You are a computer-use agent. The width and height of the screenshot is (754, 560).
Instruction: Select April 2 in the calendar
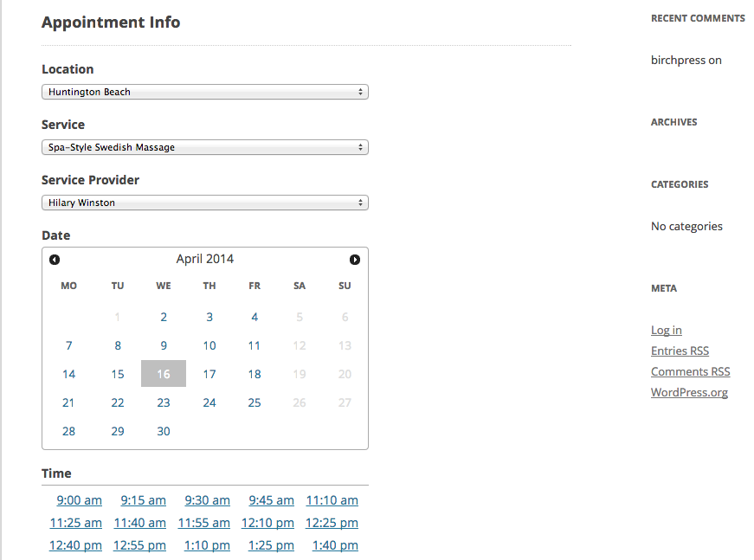pyautogui.click(x=164, y=317)
